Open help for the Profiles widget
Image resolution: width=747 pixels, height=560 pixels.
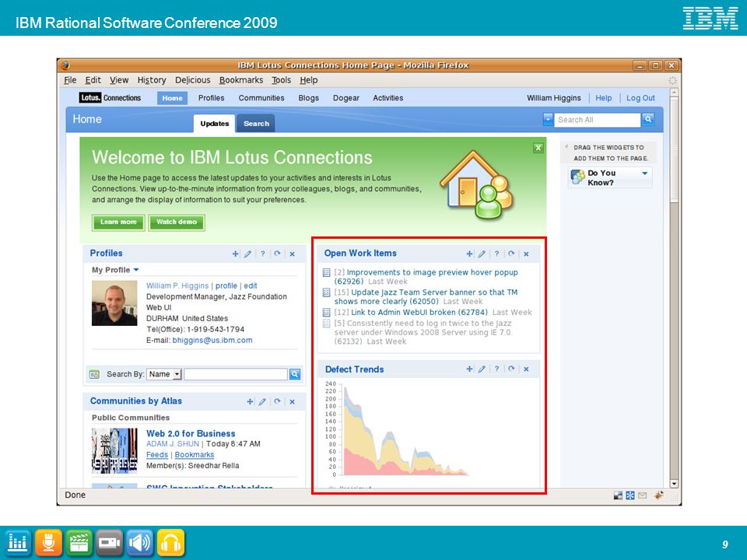[262, 254]
